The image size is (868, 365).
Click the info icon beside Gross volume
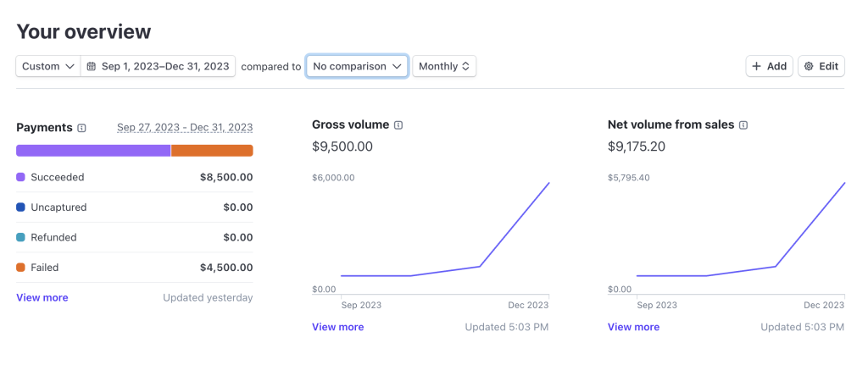pos(398,125)
